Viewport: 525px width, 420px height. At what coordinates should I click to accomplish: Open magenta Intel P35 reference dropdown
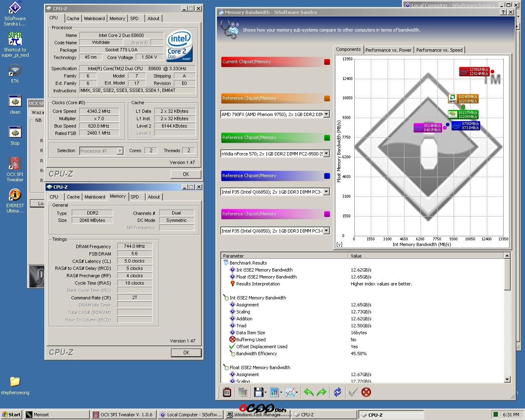tap(326, 231)
